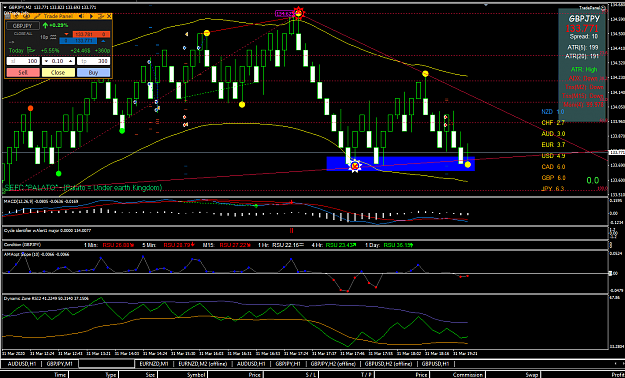
Task: Click the Trade Panel next arrow icon
Action: pos(92,16)
